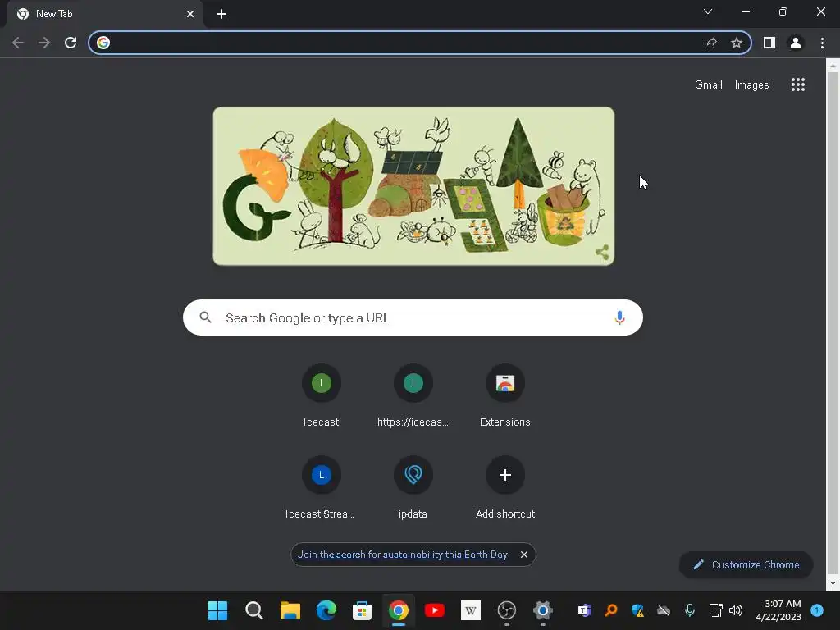Add a new shortcut
This screenshot has height=630, width=840.
click(x=505, y=487)
